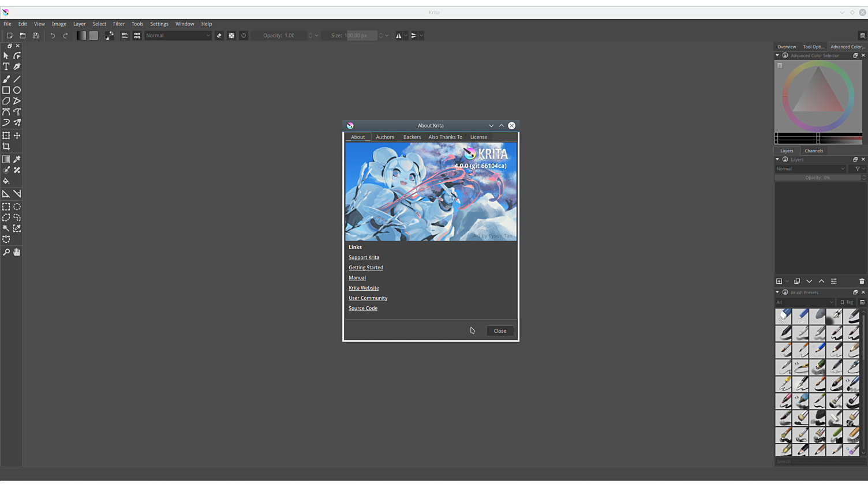Open the Filter menu
The width and height of the screenshot is (868, 488).
(118, 24)
